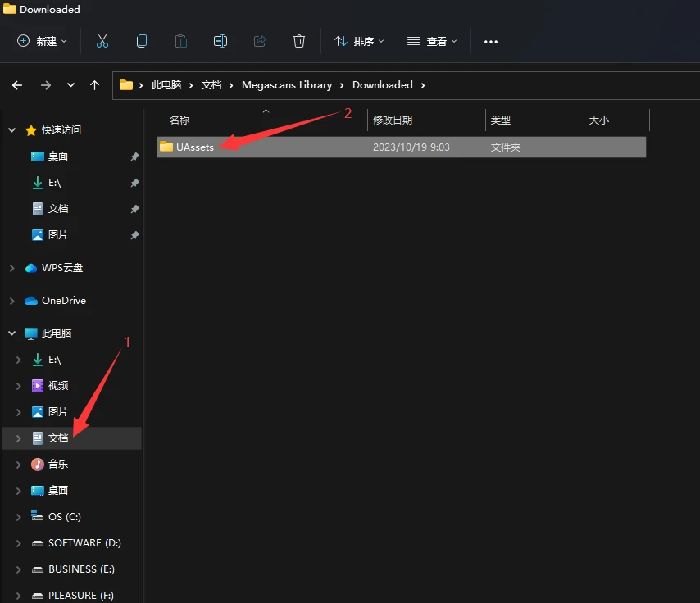Click UAssets date 2023/10/19 9:03
This screenshot has width=700, height=603.
411,147
